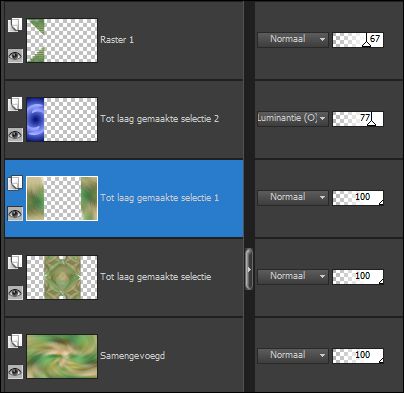Click layer-type icon of Tot laag gemaakte selectie 1
Screen dimensions: 404x393
point(15,183)
